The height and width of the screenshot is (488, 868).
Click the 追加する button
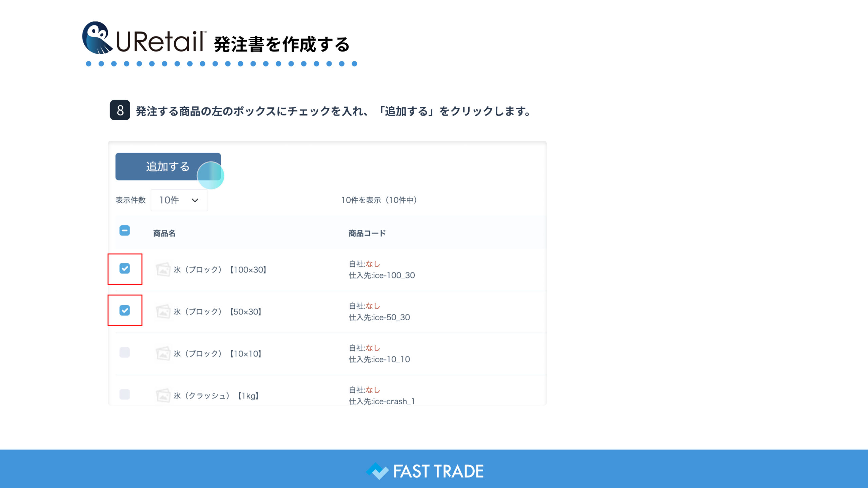[x=168, y=166]
